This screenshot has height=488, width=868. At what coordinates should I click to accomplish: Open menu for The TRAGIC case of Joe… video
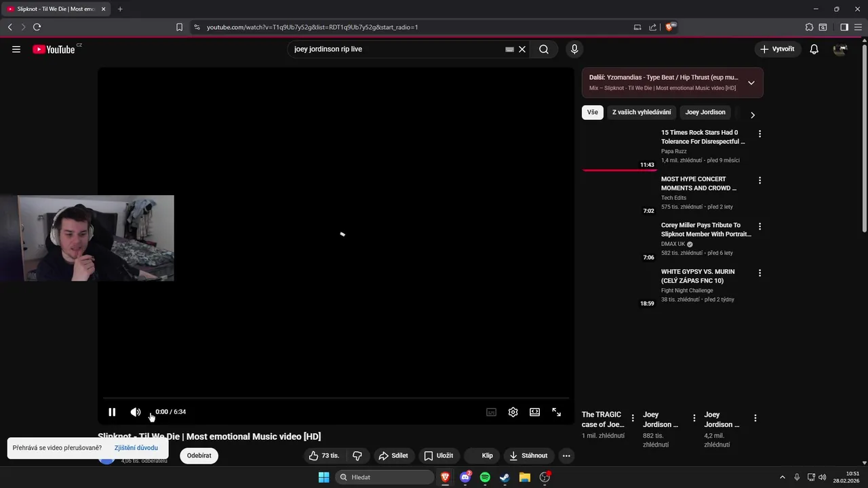click(x=633, y=418)
